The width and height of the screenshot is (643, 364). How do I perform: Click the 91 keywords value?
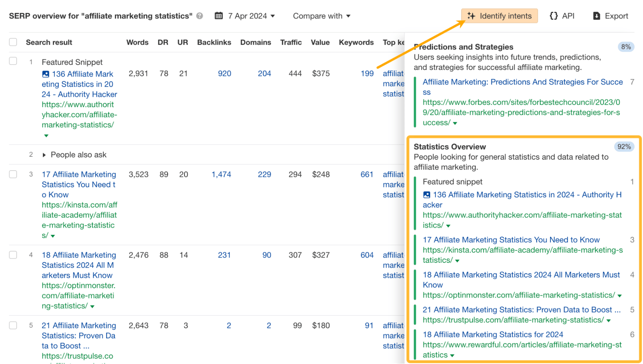(369, 325)
